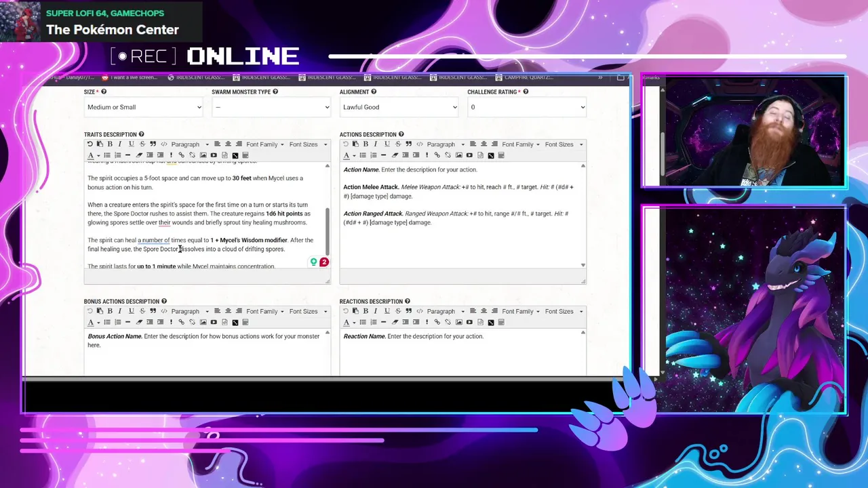Insert bullet list in Actions Description toolbar
Screen dimensions: 868x488
363,155
